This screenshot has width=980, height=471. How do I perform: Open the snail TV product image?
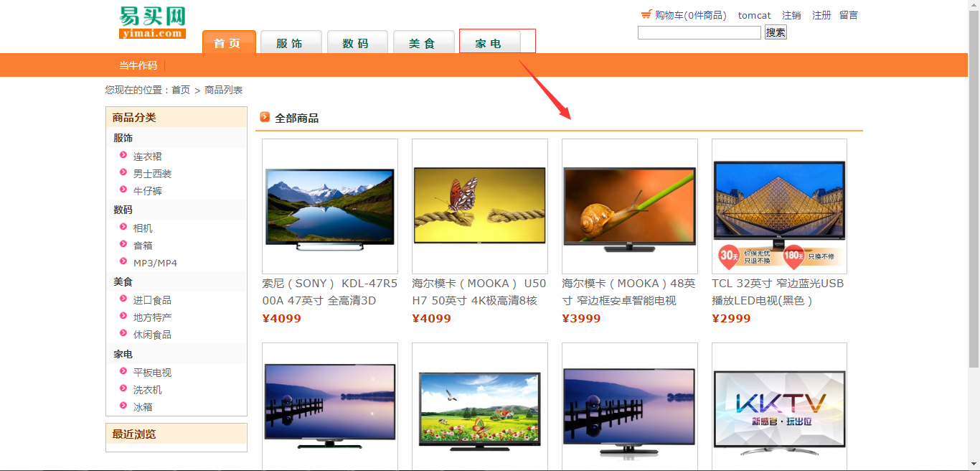coord(630,206)
